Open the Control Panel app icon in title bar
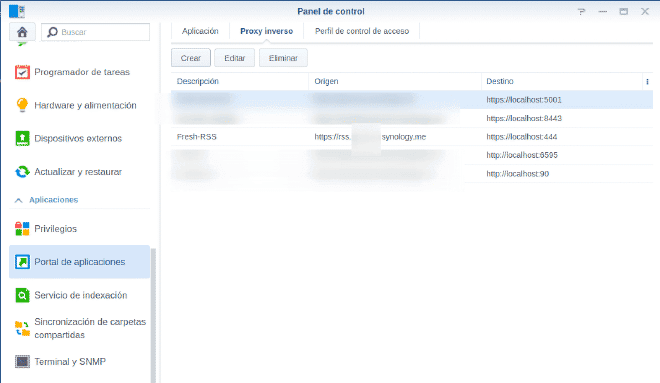660x383 pixels. (17, 11)
